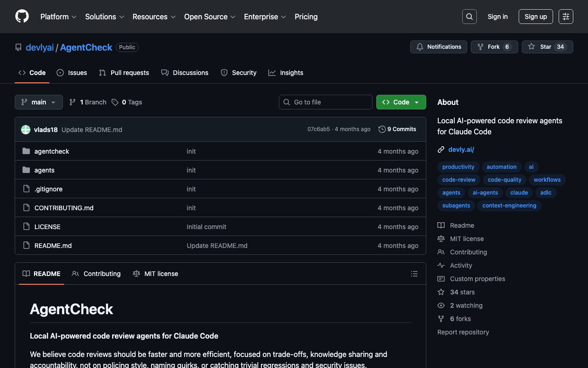Open the README.md file link
Viewport: 588px width, 368px height.
53,246
